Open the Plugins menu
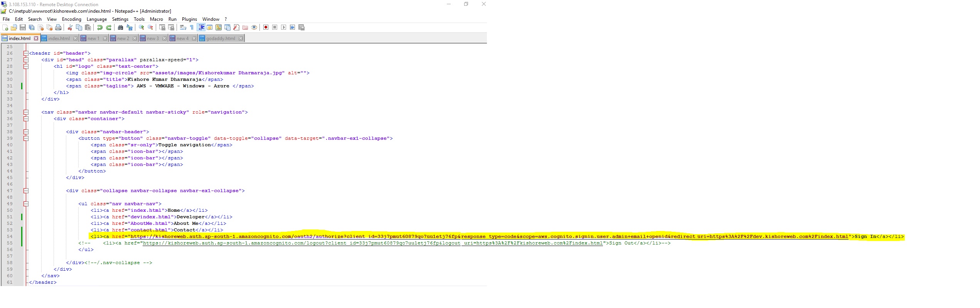Screen dimensions: 980x308 click(x=189, y=19)
